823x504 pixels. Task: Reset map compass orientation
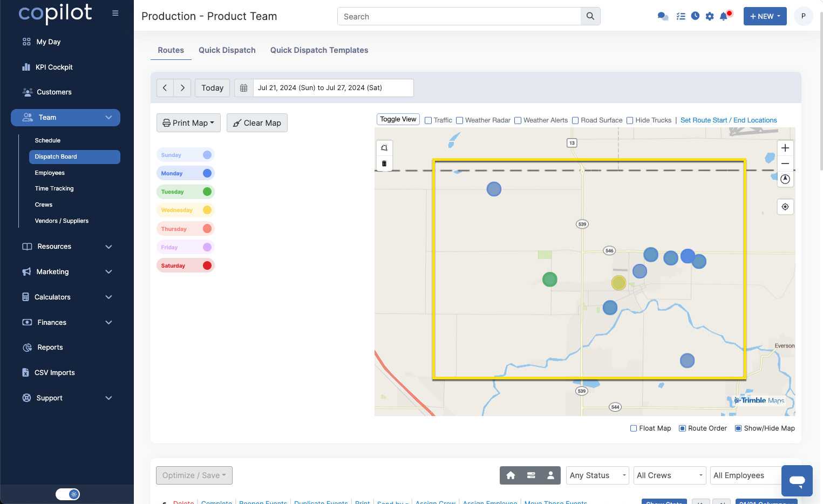point(785,179)
